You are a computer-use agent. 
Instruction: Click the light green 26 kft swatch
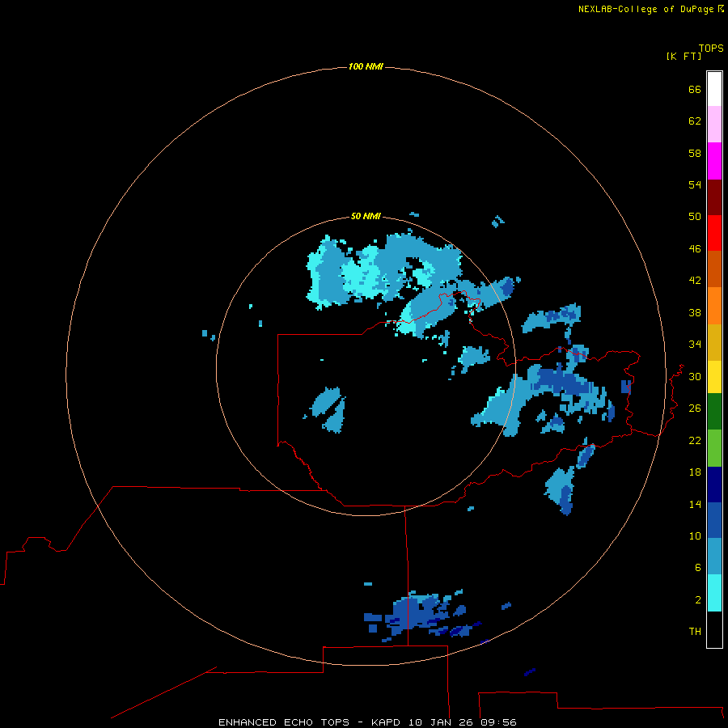pyautogui.click(x=714, y=448)
